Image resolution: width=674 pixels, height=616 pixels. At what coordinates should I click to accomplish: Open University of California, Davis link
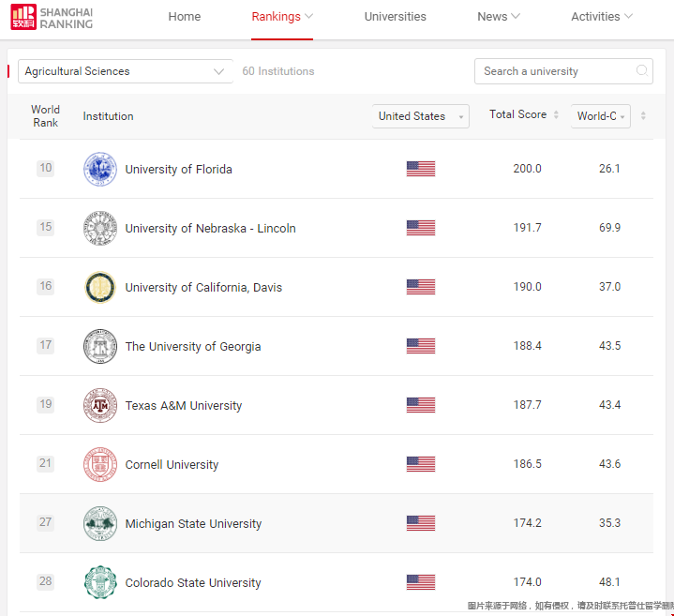[203, 288]
